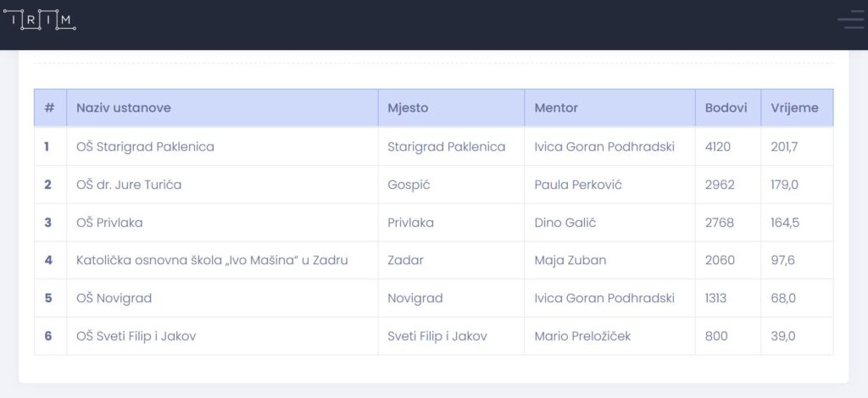The height and width of the screenshot is (398, 868).
Task: Select OŠ Sveti Filip i Jakov
Action: point(136,335)
